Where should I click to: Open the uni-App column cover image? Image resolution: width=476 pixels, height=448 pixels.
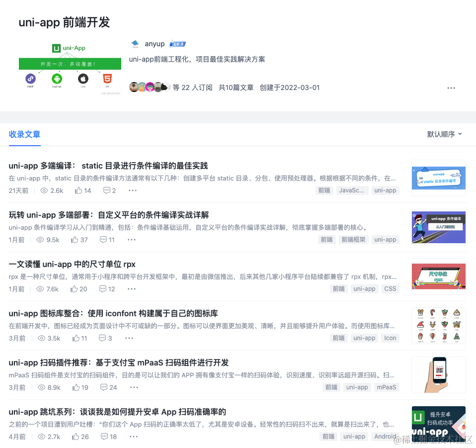70,68
